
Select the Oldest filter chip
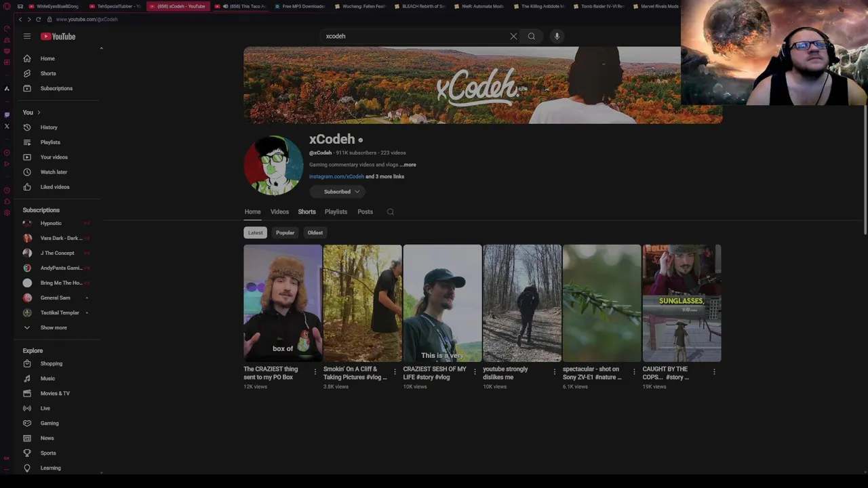[315, 232]
